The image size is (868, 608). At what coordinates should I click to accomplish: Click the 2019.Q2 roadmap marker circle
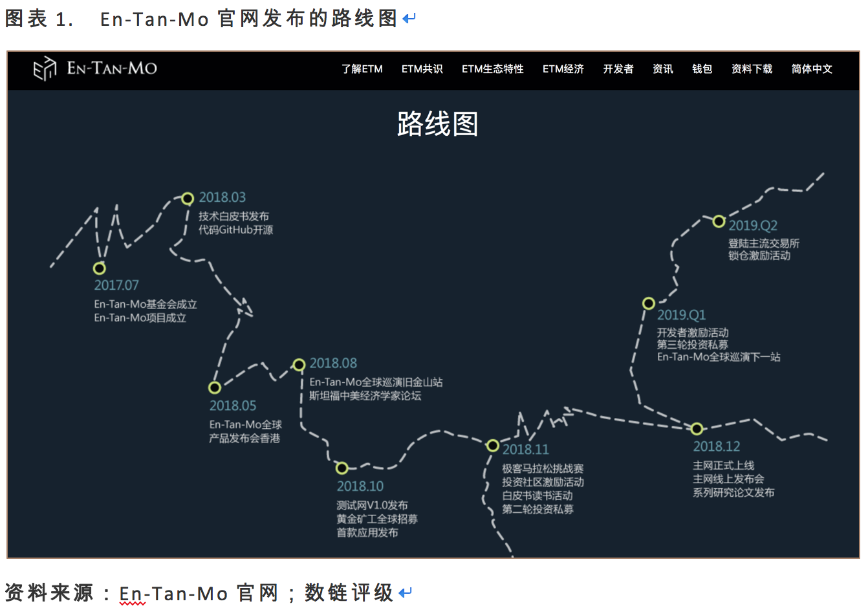[x=719, y=221]
